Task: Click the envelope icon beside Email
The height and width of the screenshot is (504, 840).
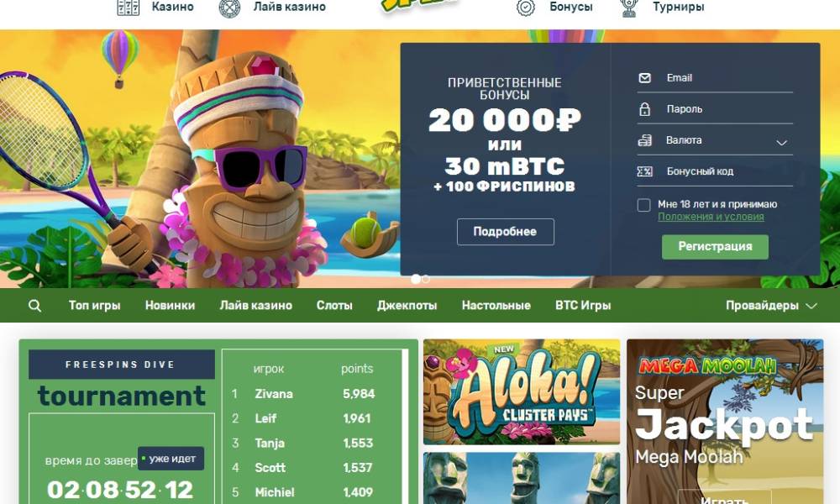Action: tap(645, 78)
